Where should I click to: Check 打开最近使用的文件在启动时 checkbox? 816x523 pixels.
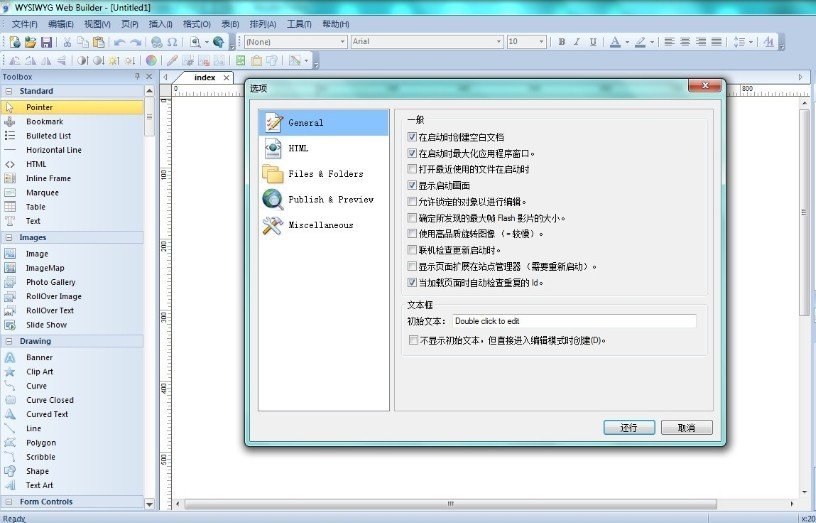(x=412, y=169)
